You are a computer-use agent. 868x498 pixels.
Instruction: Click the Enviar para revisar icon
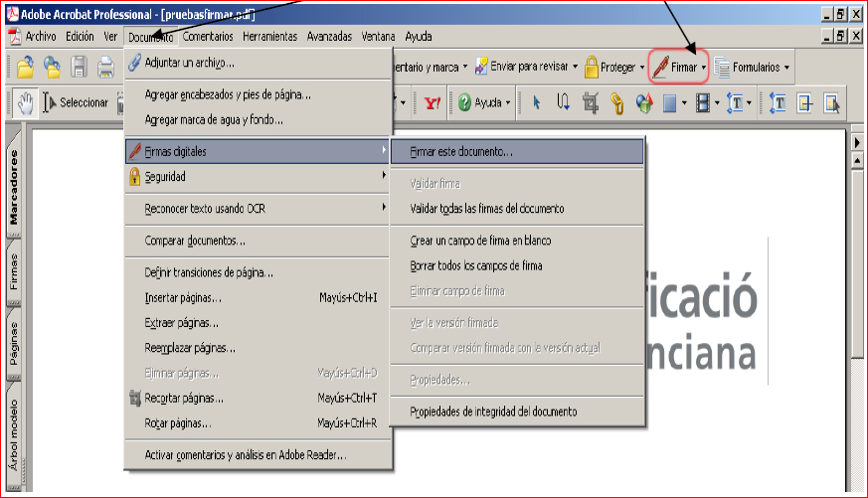pyautogui.click(x=481, y=67)
